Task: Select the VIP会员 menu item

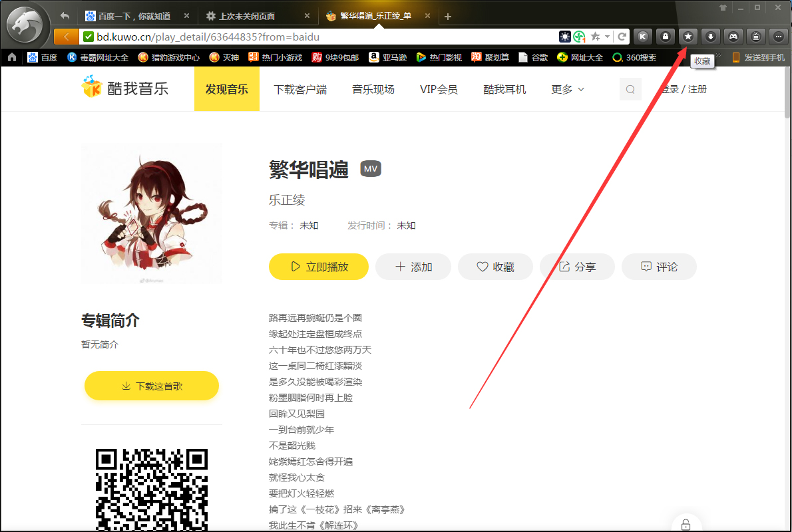Action: [439, 88]
